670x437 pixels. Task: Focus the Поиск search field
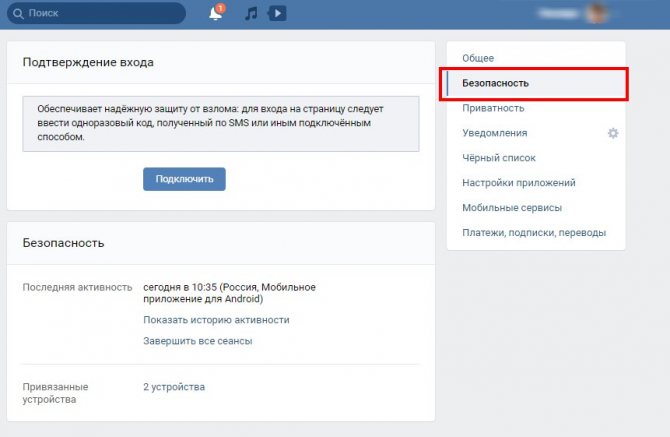point(100,14)
